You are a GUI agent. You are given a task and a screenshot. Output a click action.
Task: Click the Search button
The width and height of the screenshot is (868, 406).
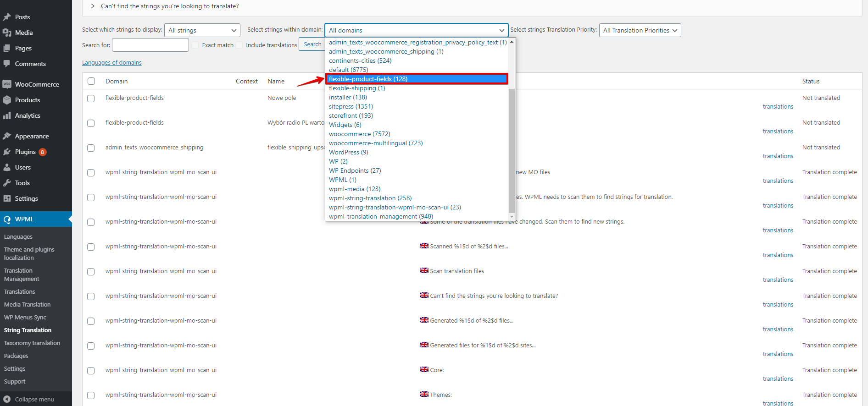(x=312, y=44)
